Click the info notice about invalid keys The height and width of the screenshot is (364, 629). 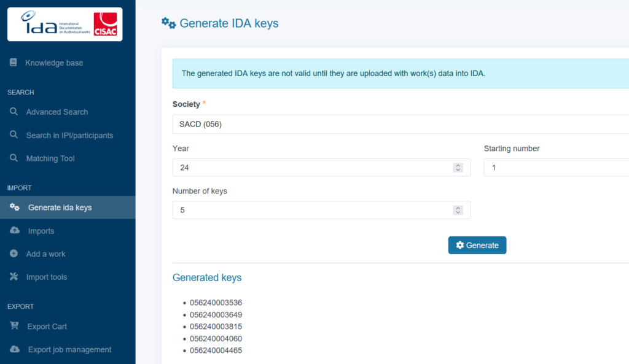pyautogui.click(x=400, y=74)
